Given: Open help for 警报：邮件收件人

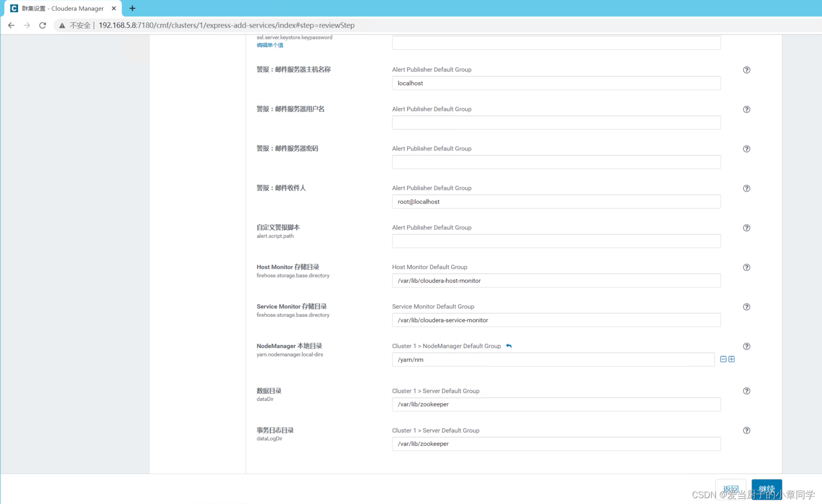Looking at the screenshot, I should pyautogui.click(x=746, y=189).
